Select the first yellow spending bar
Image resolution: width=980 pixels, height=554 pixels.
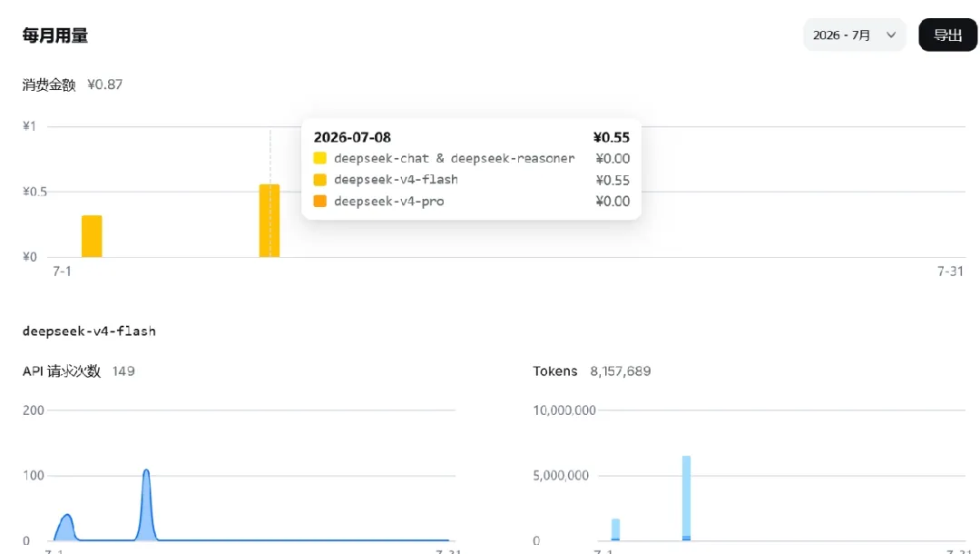pyautogui.click(x=92, y=236)
